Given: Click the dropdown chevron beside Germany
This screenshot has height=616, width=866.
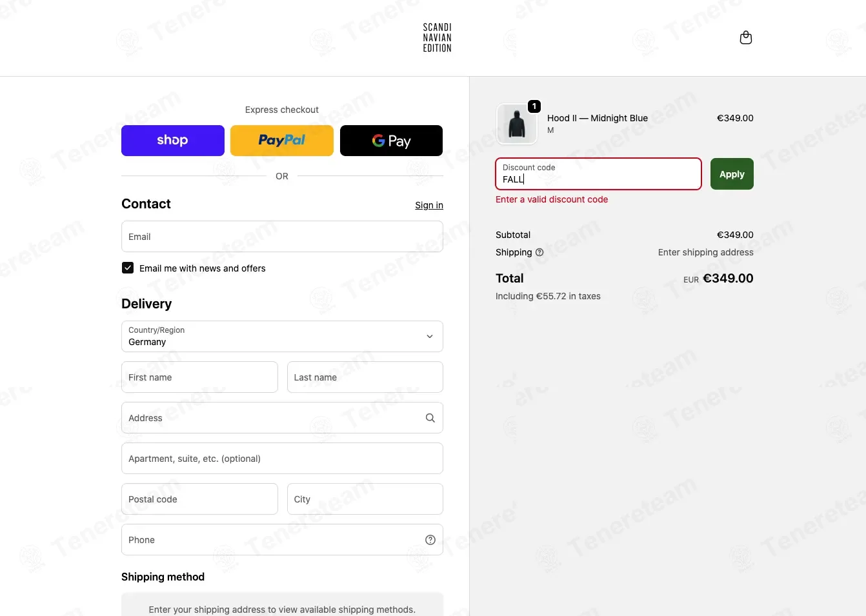Looking at the screenshot, I should (x=430, y=337).
